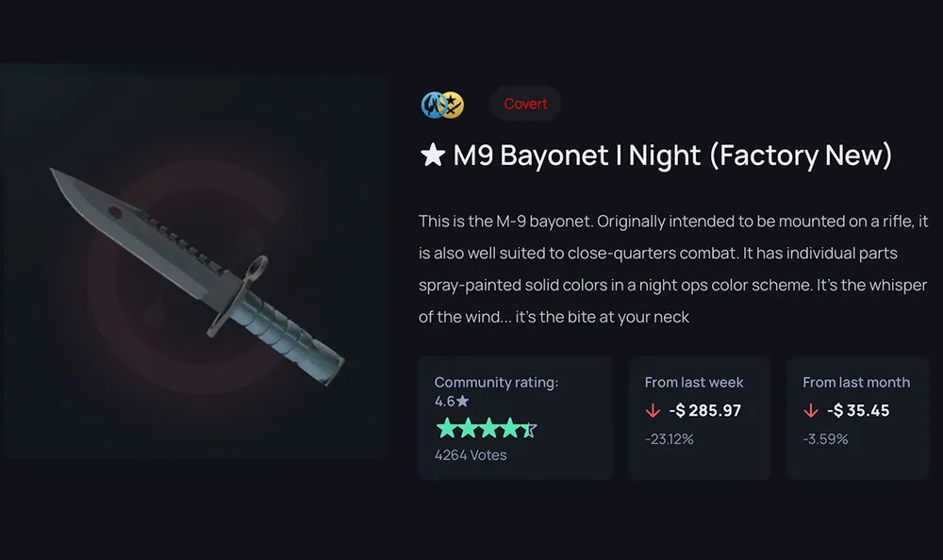
Task: Click the M9 Bayonet | Night (Factory New) title
Action: (x=672, y=156)
